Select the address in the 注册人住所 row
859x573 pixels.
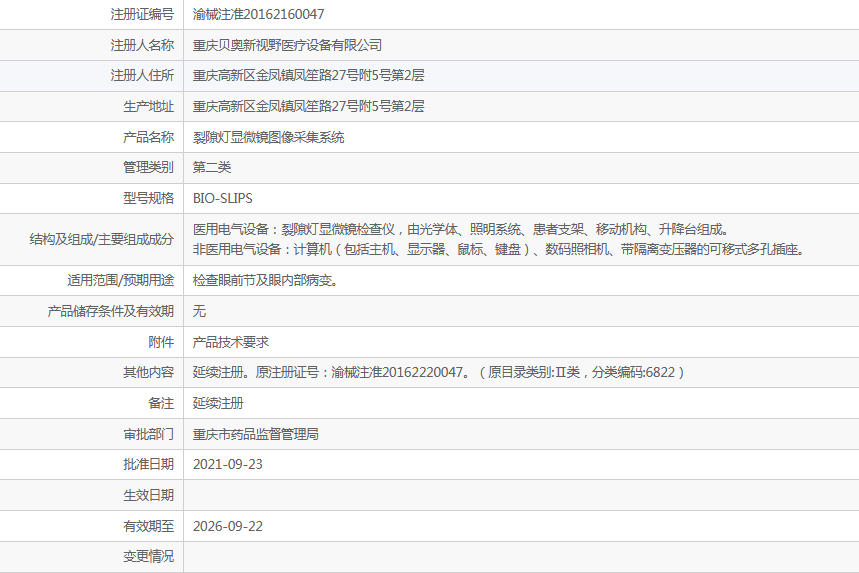click(x=308, y=75)
